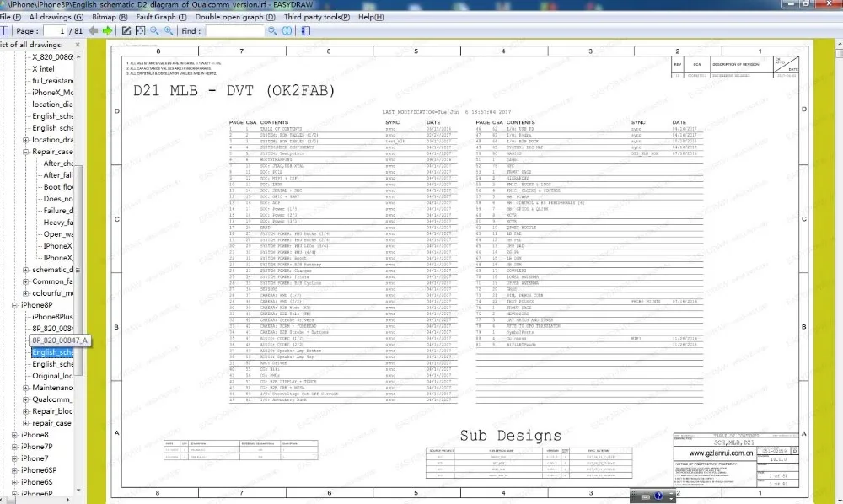This screenshot has height=504, width=843.
Task: Select the Failure_d repair case
Action: point(58,211)
